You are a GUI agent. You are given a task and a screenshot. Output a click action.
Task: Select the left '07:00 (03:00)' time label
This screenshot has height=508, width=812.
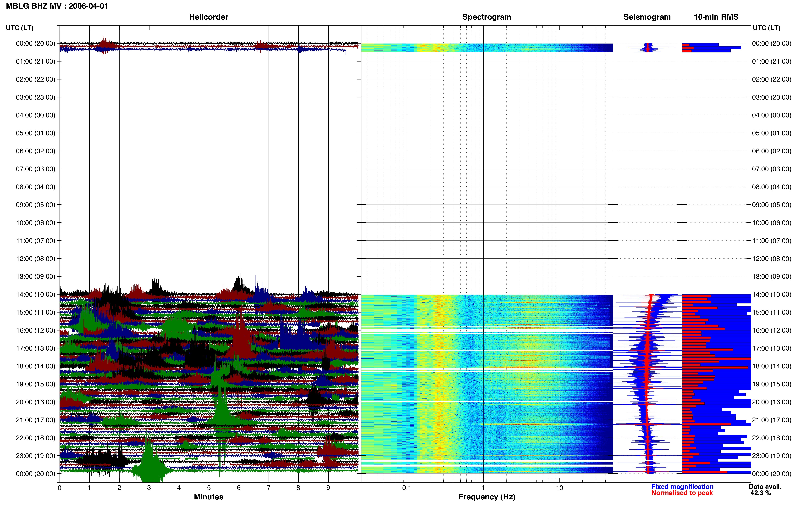[x=36, y=169]
